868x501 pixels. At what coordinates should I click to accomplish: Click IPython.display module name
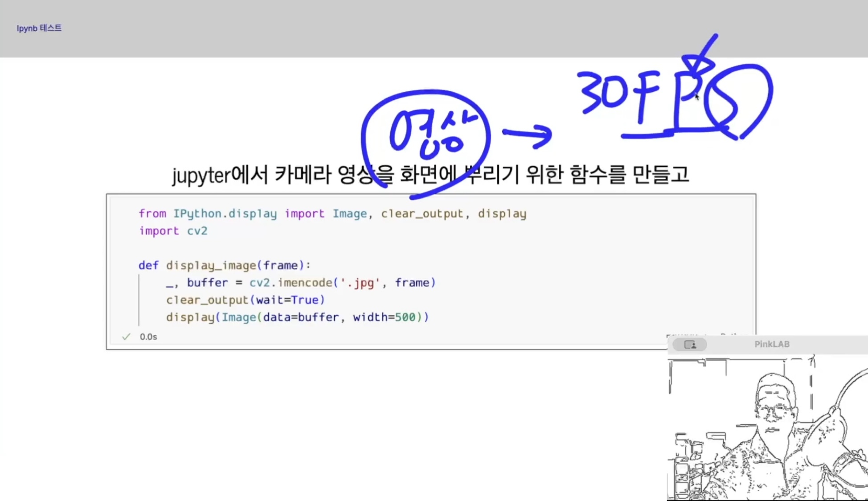tap(225, 214)
